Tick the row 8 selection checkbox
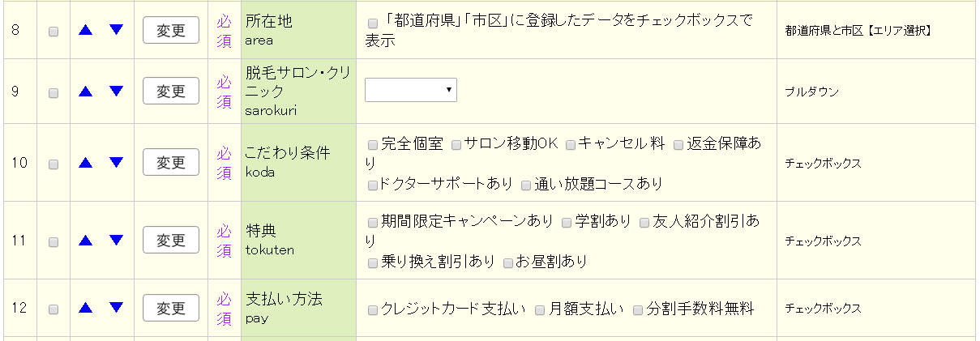This screenshot has width=980, height=341. coord(53,32)
